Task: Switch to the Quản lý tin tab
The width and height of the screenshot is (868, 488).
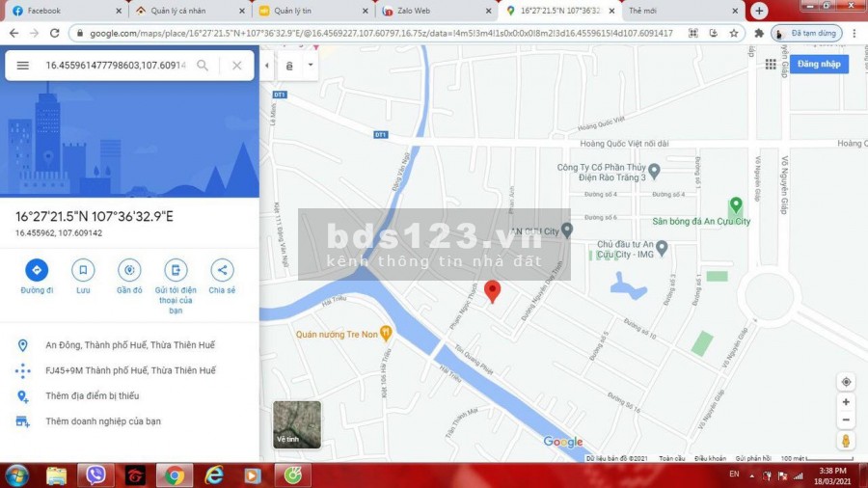Action: pos(313,11)
